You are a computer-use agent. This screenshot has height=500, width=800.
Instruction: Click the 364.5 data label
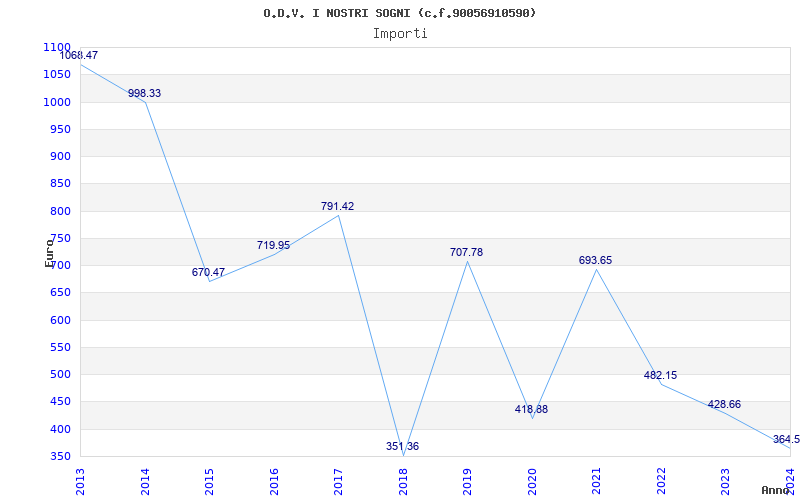click(786, 439)
